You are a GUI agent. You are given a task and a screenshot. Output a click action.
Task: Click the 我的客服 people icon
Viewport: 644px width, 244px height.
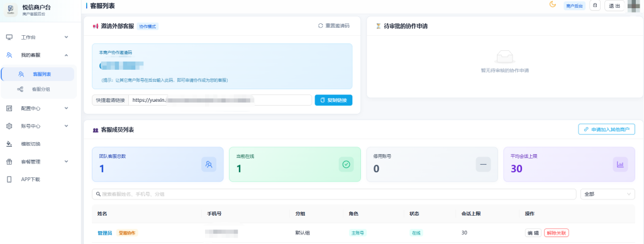(x=9, y=55)
